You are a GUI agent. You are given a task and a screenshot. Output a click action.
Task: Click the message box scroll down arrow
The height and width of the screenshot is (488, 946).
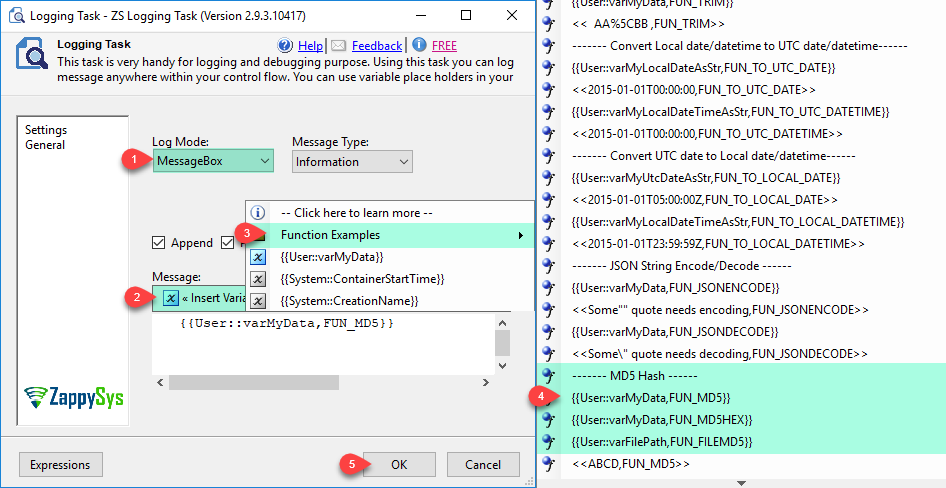click(503, 366)
